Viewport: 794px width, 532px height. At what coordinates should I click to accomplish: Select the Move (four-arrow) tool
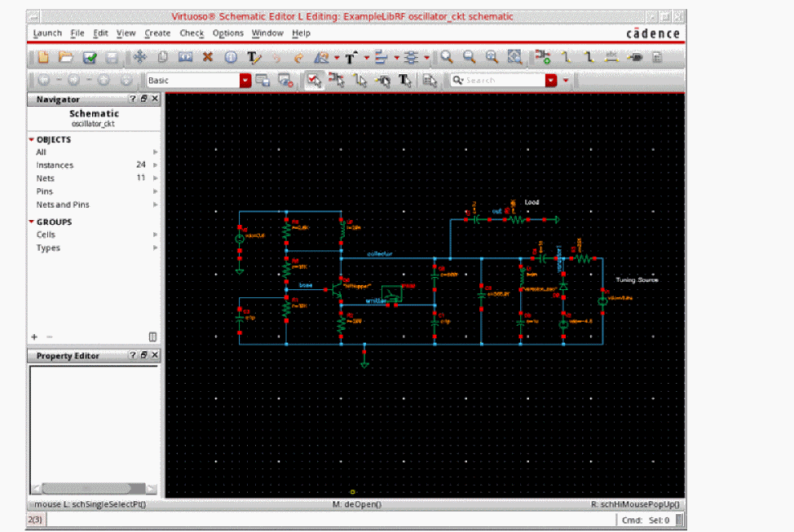click(139, 57)
